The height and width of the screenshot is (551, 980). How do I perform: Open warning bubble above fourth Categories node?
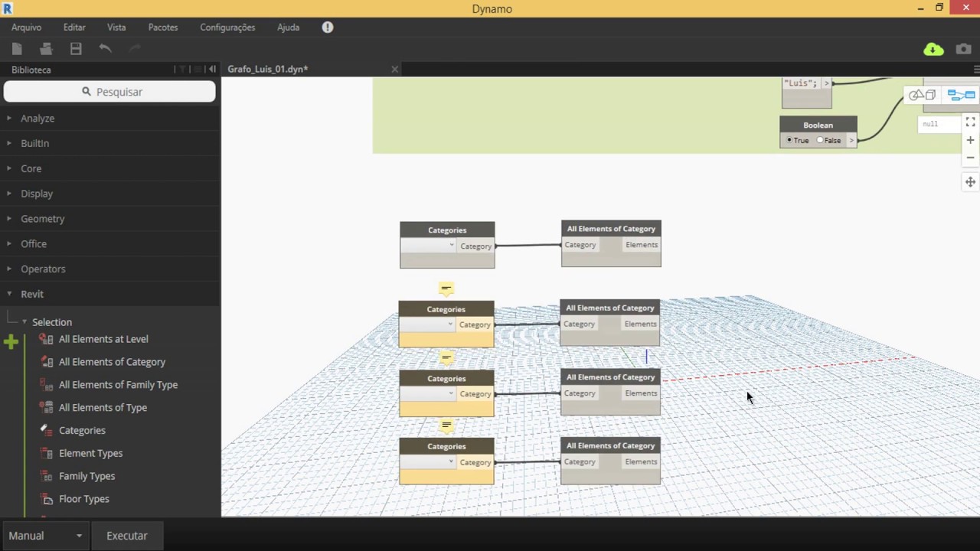pyautogui.click(x=446, y=425)
